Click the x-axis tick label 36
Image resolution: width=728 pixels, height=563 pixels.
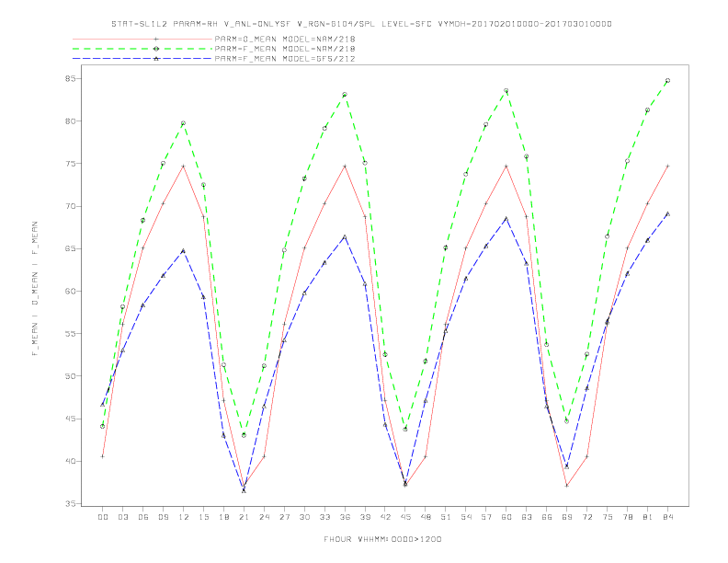[345, 517]
